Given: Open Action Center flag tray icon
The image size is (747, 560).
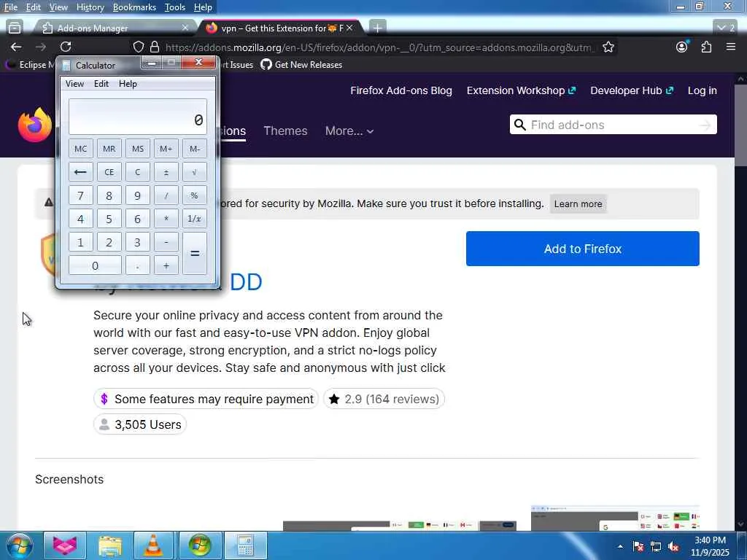Looking at the screenshot, I should 638,546.
